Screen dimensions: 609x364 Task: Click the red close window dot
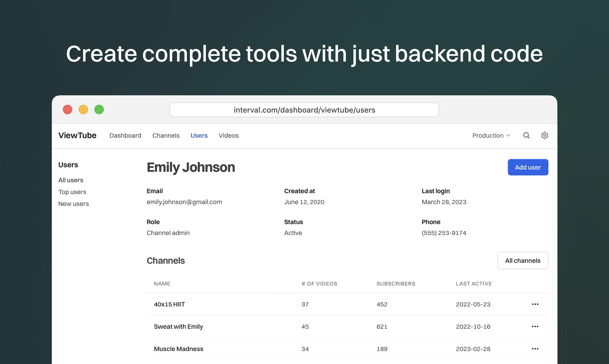67,109
